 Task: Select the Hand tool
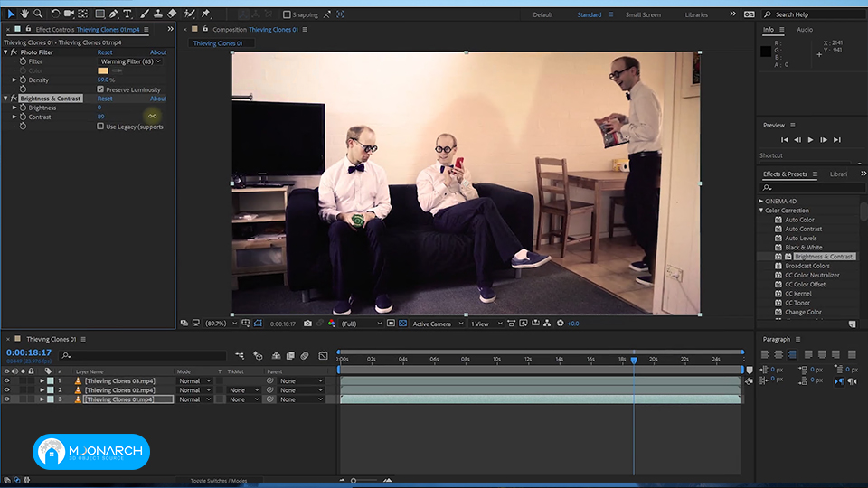pyautogui.click(x=25, y=14)
